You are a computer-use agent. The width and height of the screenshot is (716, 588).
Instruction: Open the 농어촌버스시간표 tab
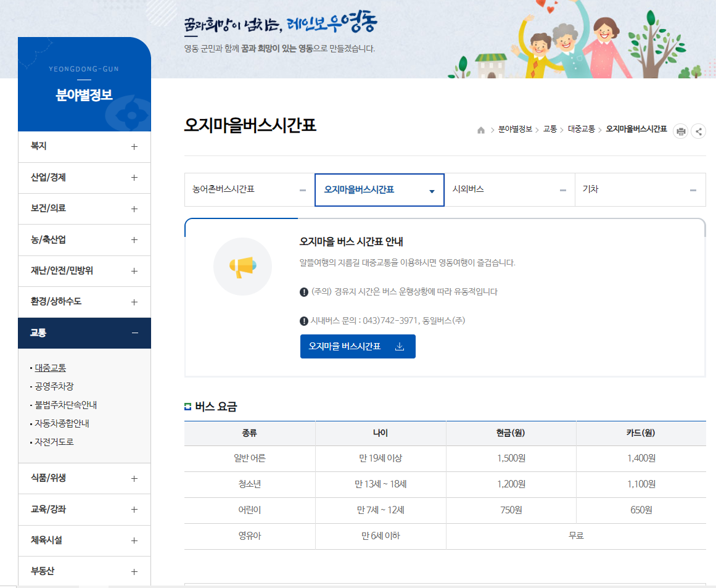(249, 189)
